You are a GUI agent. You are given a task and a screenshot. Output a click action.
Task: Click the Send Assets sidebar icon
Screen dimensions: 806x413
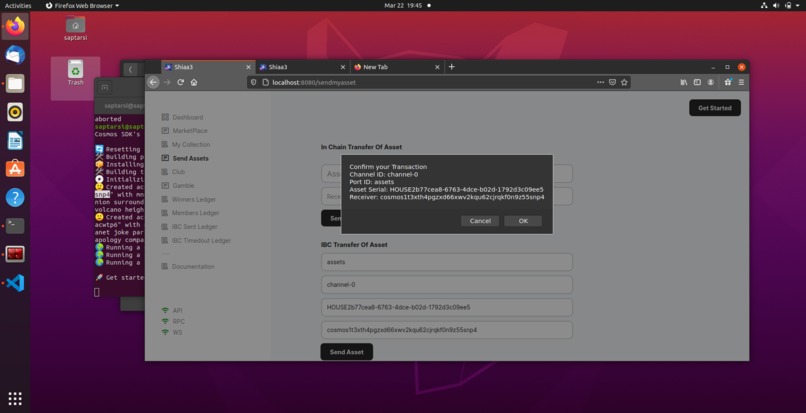(165, 158)
